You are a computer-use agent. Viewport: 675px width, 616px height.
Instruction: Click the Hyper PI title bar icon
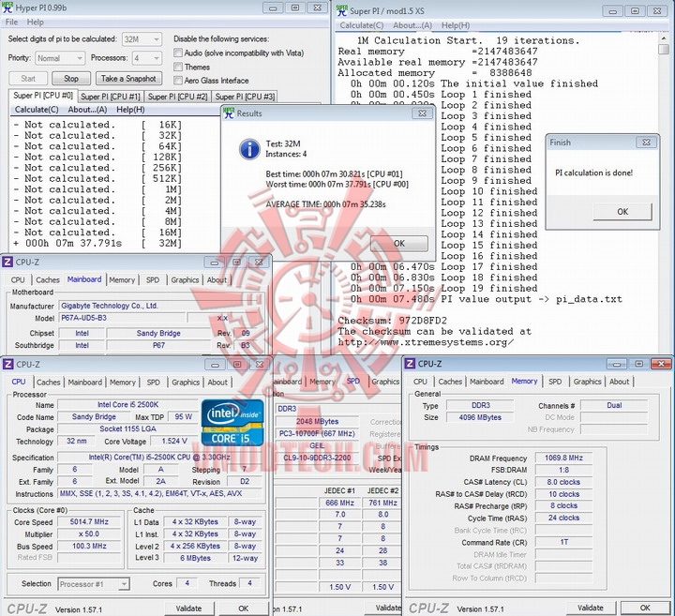click(x=7, y=8)
